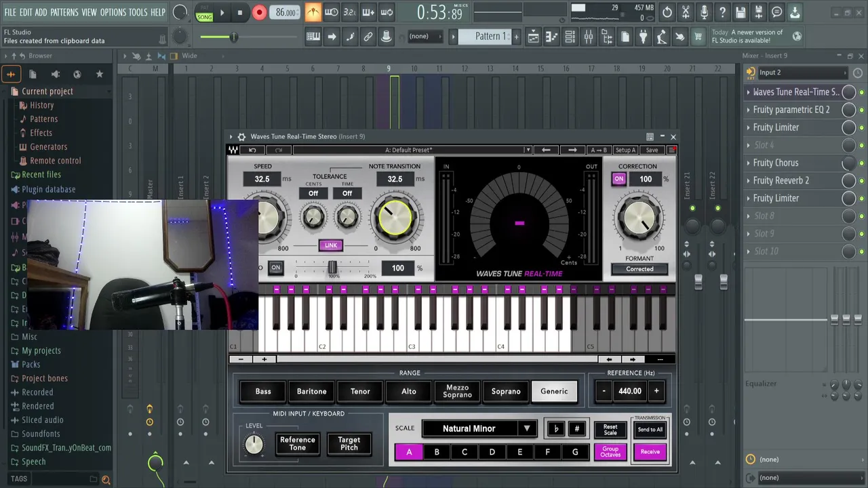868x488 pixels.
Task: Open the VIEW menu
Action: [x=90, y=12]
